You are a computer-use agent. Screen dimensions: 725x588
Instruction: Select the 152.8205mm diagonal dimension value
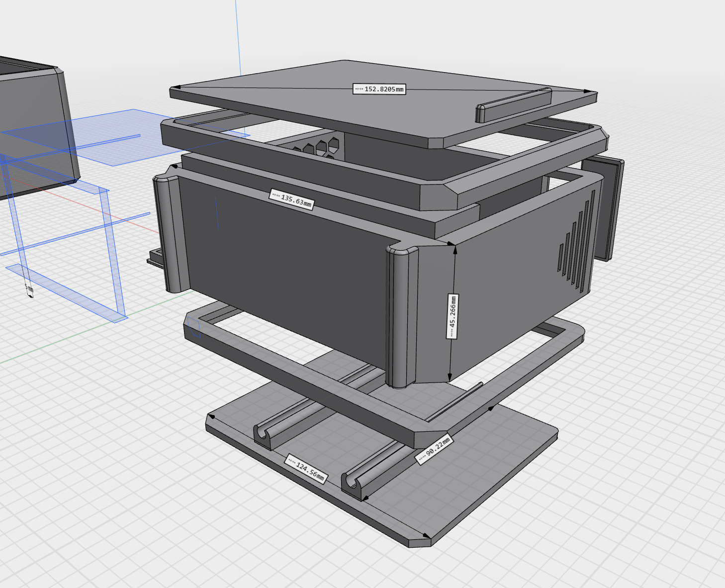pyautogui.click(x=384, y=89)
